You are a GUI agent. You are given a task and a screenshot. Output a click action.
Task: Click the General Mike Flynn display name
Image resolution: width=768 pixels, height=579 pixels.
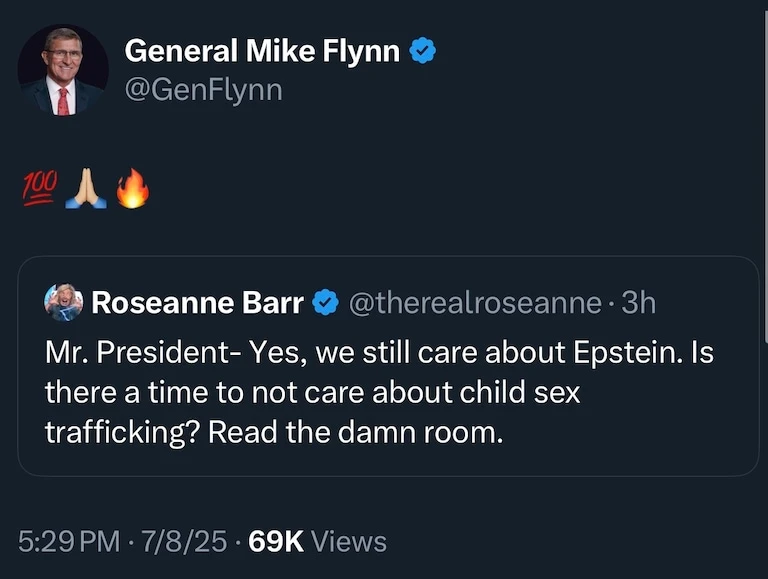(x=264, y=51)
